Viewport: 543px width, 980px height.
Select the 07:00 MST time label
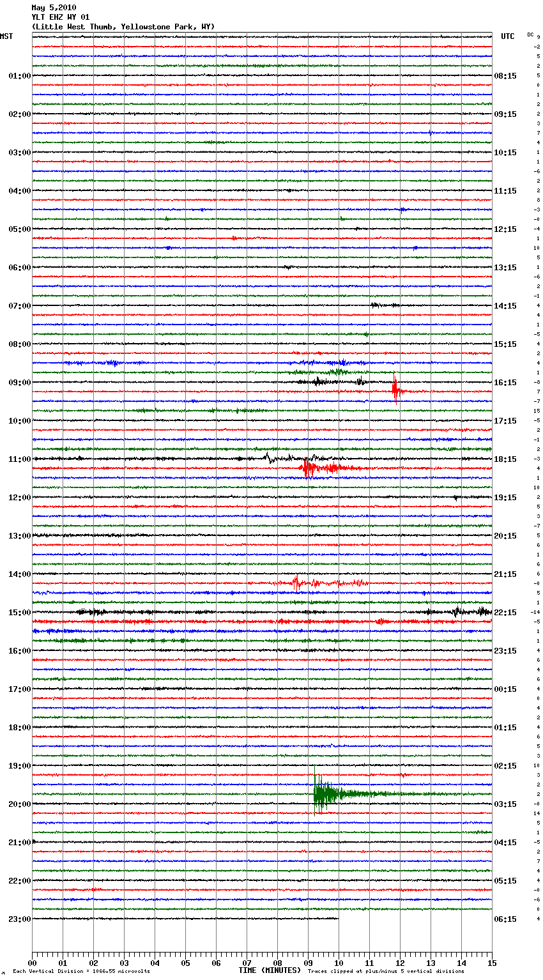click(20, 306)
